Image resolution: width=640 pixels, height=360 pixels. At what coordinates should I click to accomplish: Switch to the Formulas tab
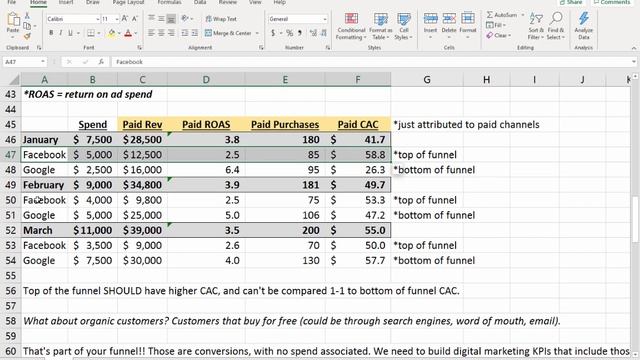click(x=169, y=2)
